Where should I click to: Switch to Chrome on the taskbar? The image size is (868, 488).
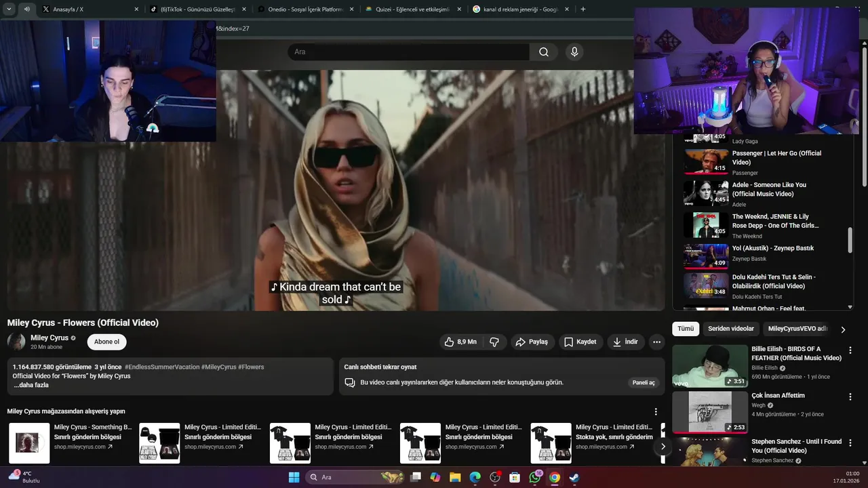[x=555, y=477]
